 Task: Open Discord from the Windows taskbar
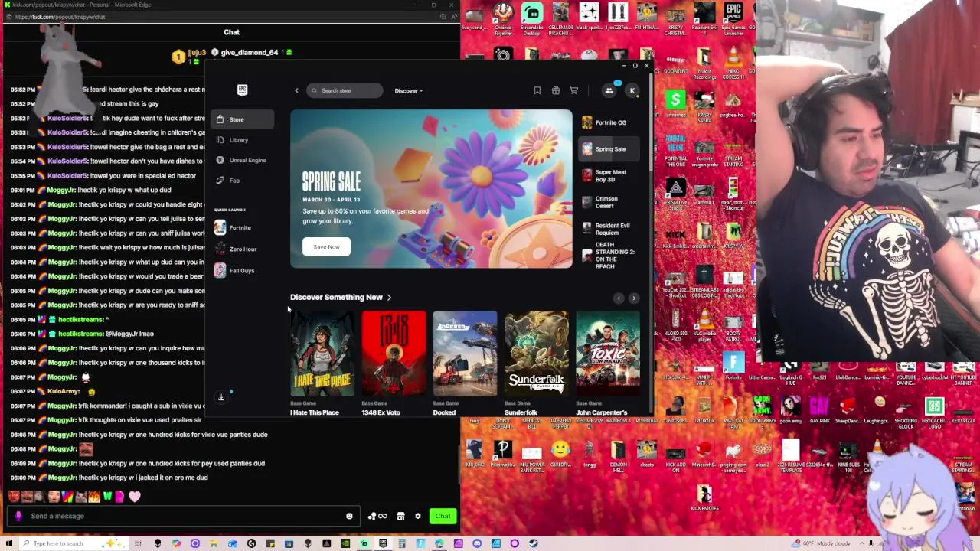[477, 543]
